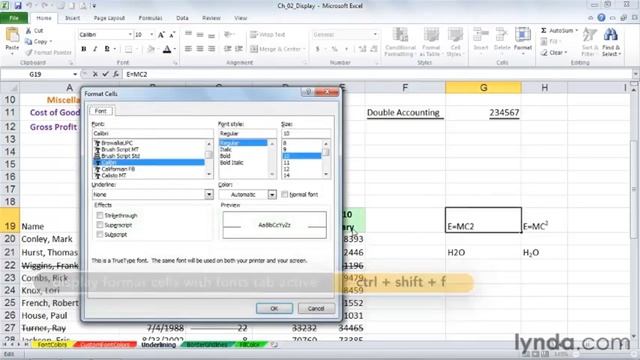
Task: Enable the Subscript checkbox
Action: (x=100, y=235)
